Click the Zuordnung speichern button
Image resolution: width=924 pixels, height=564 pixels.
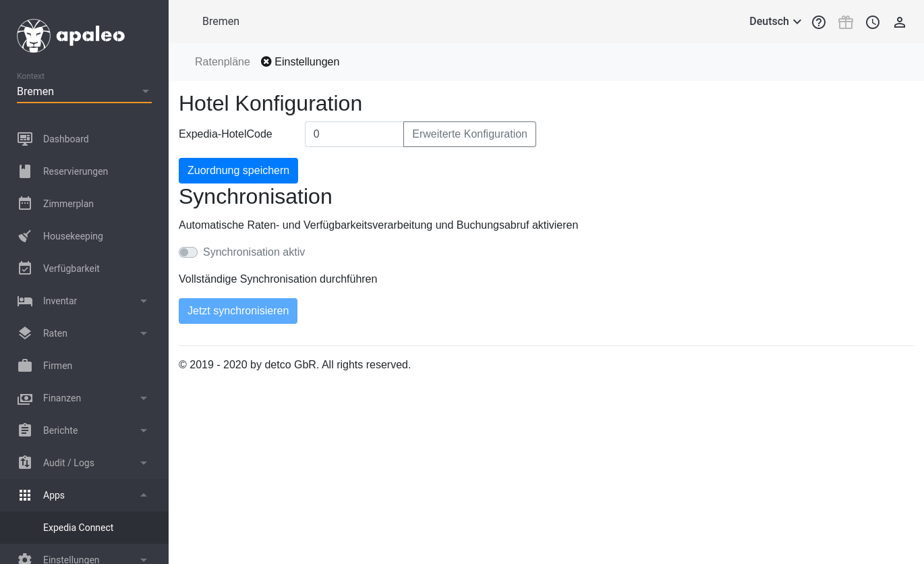click(238, 171)
